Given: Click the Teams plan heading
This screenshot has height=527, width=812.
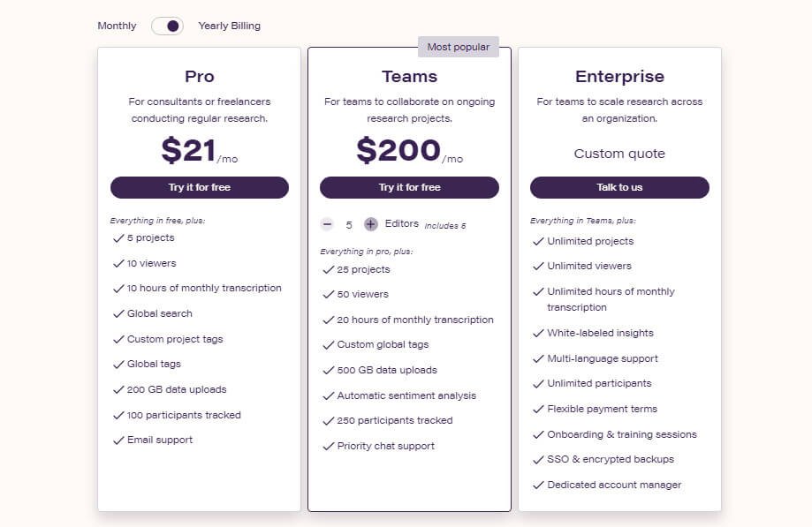Looking at the screenshot, I should (410, 77).
